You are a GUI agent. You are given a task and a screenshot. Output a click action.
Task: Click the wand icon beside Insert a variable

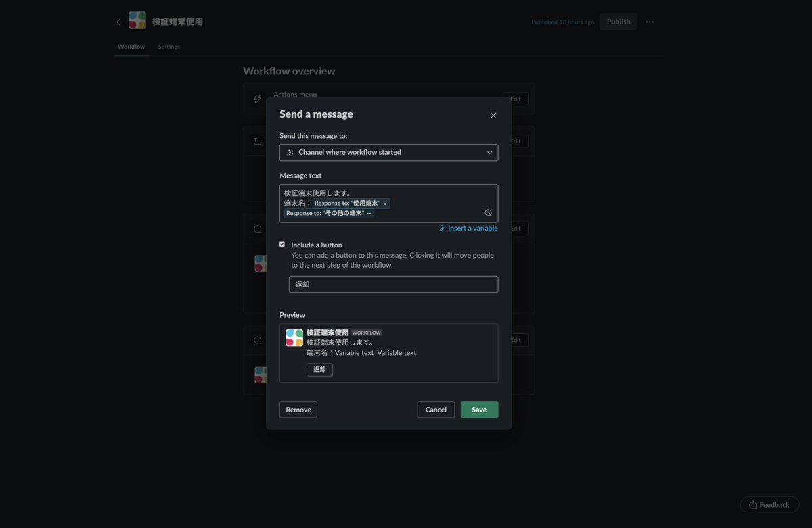[443, 229]
